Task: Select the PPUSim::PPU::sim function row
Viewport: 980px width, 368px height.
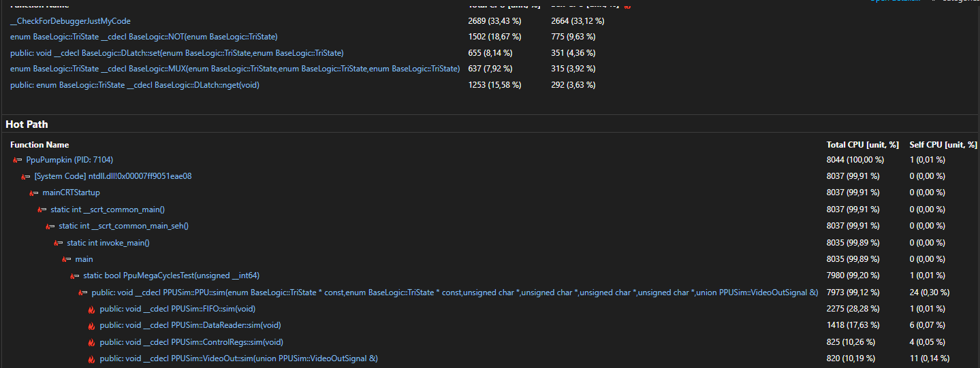Action: coord(455,292)
